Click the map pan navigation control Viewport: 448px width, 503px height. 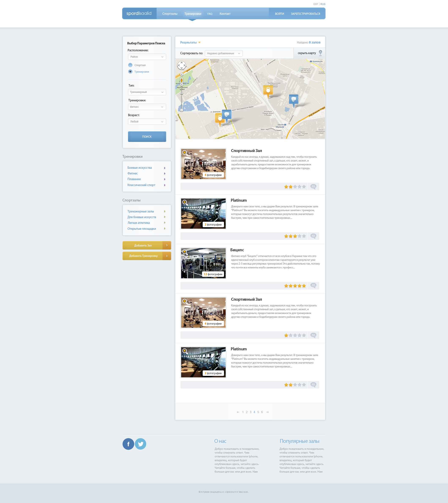[x=182, y=65]
